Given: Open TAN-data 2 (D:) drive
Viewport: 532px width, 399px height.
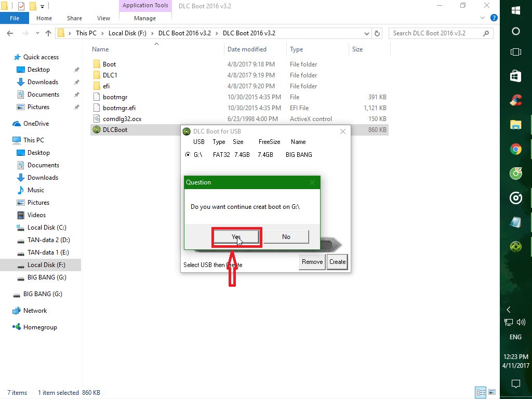Looking at the screenshot, I should (x=48, y=240).
